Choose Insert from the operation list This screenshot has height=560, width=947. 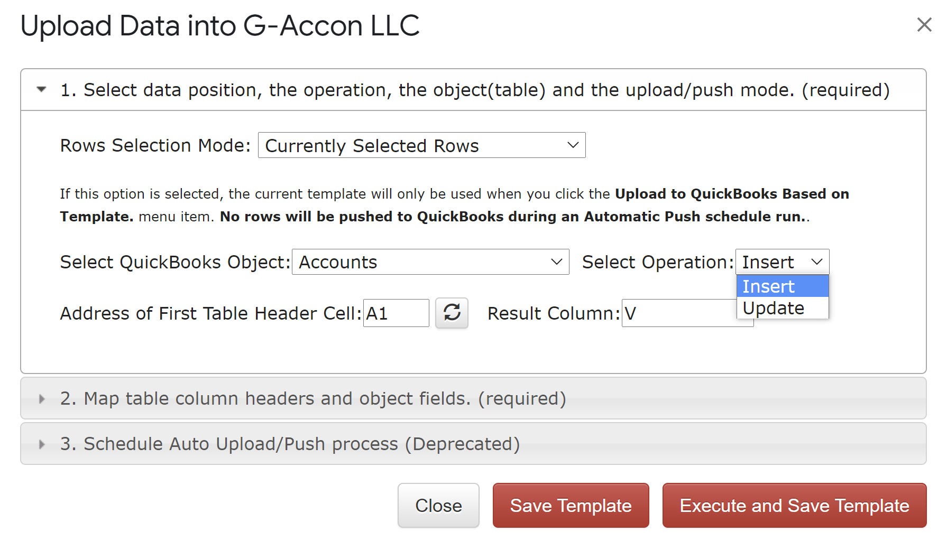click(783, 286)
